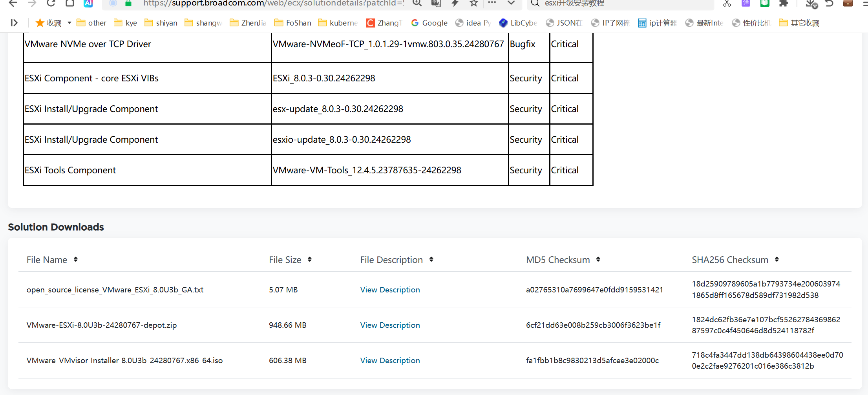Click the translate page icon in address bar
The width and height of the screenshot is (868, 395).
point(436,3)
